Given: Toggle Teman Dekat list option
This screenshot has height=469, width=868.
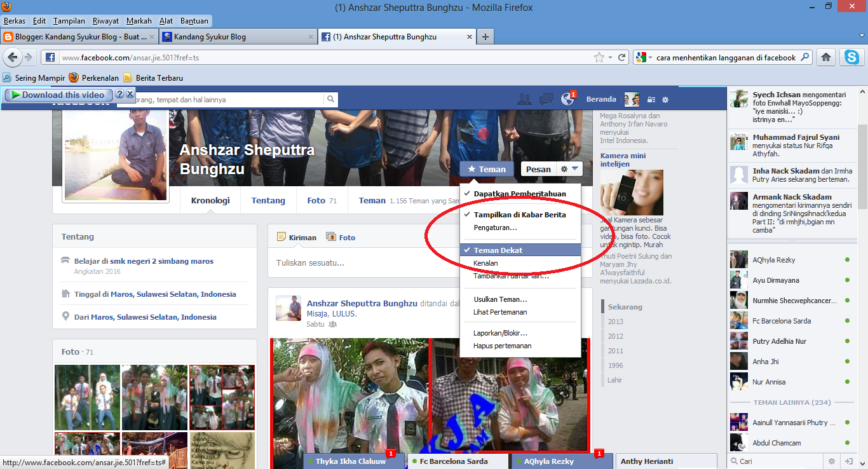Looking at the screenshot, I should click(520, 250).
